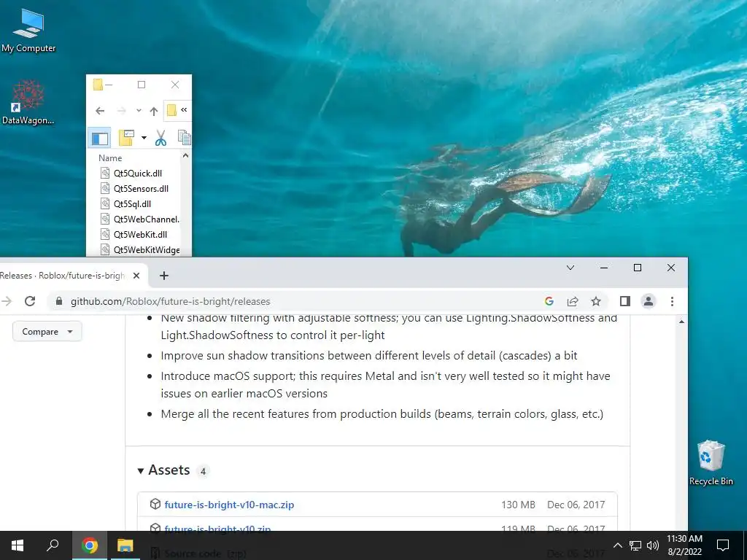Download future-is-bright-v10-mac.zip
The width and height of the screenshot is (747, 560).
point(229,505)
